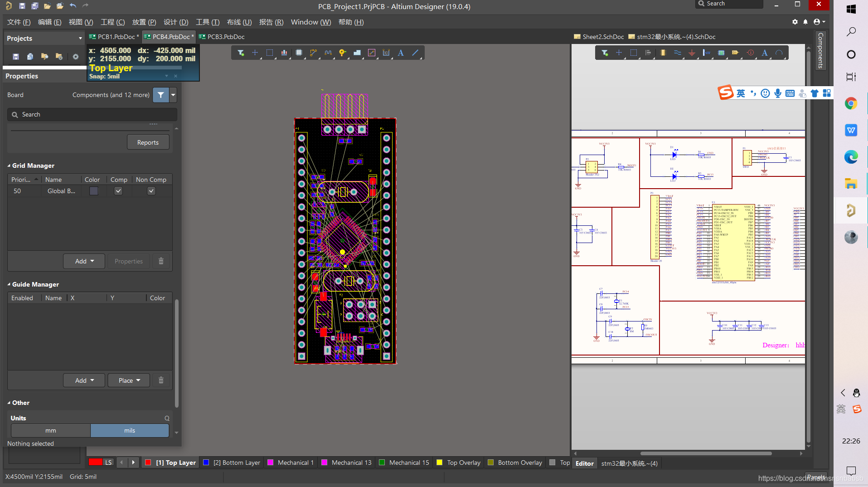Open the notifications bell icon
868x487 pixels.
point(805,22)
